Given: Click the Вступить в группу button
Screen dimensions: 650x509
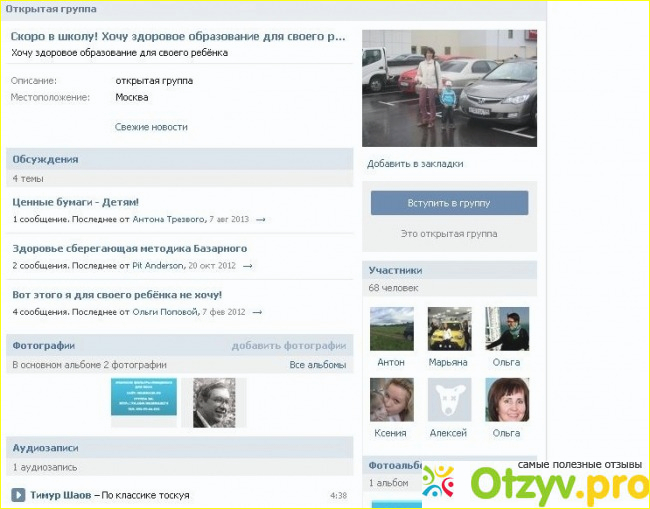Looking at the screenshot, I should point(449,203).
